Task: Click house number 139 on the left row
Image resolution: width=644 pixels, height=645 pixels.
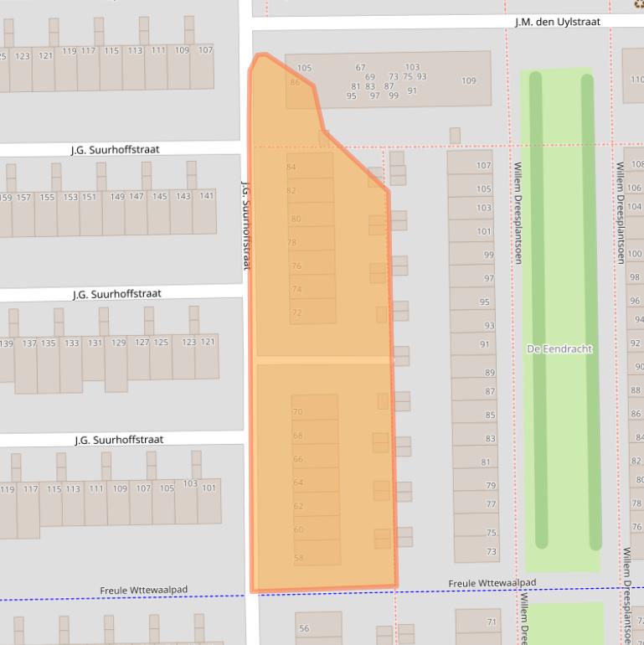Action: tap(7, 343)
